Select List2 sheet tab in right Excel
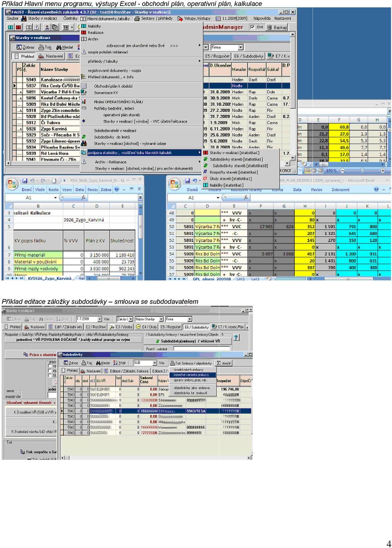The width and height of the screenshot is (392, 548). pos(241,279)
